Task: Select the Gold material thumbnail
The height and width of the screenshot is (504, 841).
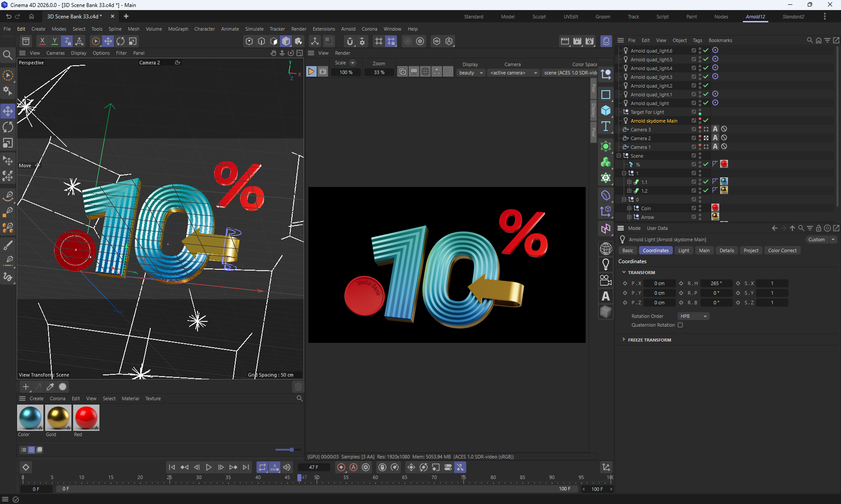Action: click(x=58, y=417)
